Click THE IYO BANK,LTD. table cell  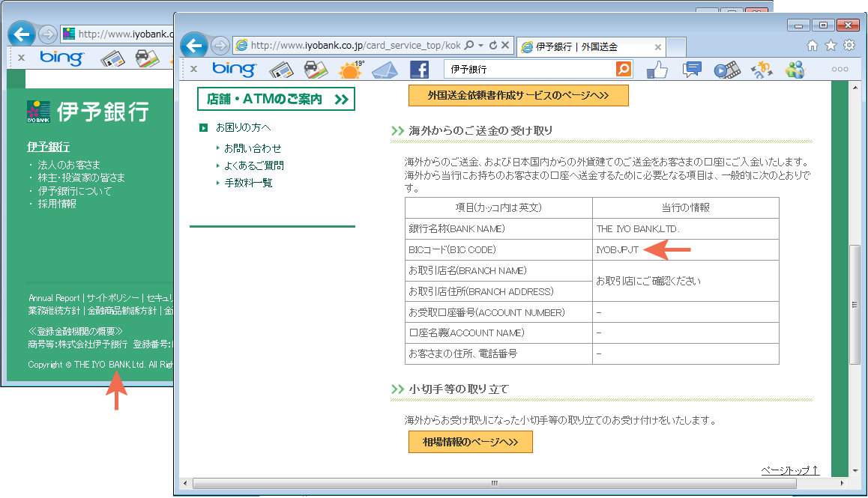[685, 229]
